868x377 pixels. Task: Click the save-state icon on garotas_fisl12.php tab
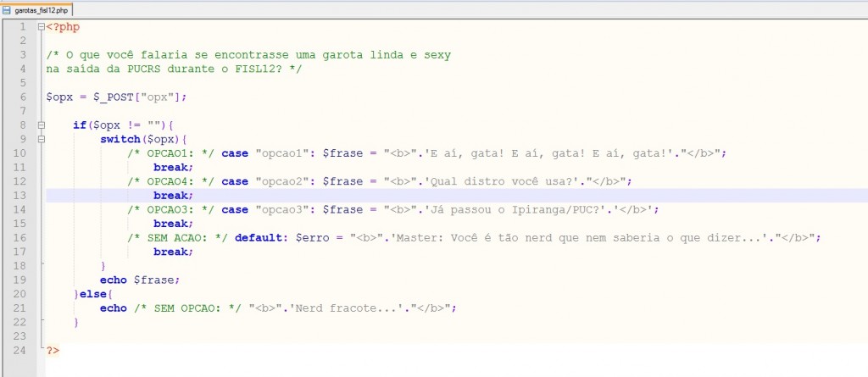pos(7,10)
